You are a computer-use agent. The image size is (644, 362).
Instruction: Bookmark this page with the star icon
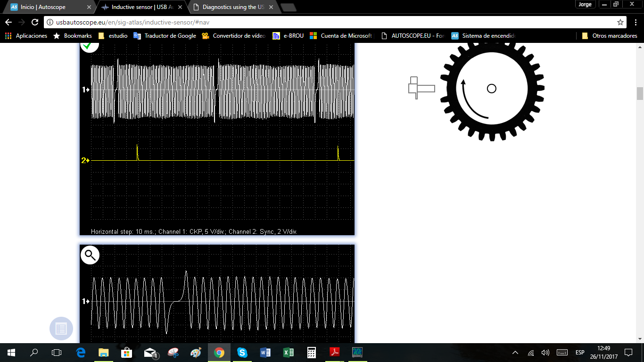[620, 22]
